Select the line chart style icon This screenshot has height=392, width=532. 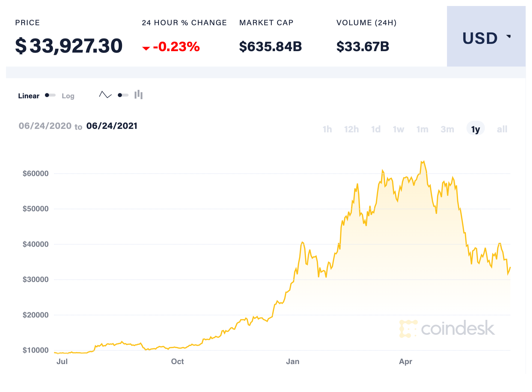[105, 95]
